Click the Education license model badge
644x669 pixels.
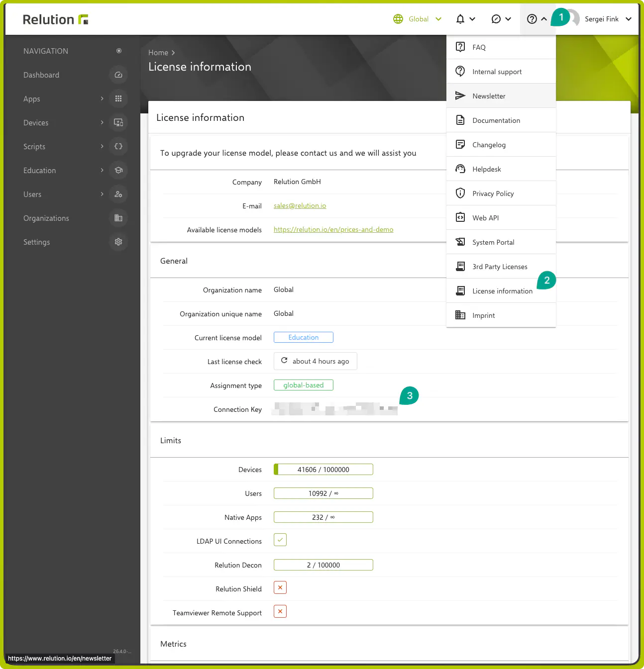[304, 337]
